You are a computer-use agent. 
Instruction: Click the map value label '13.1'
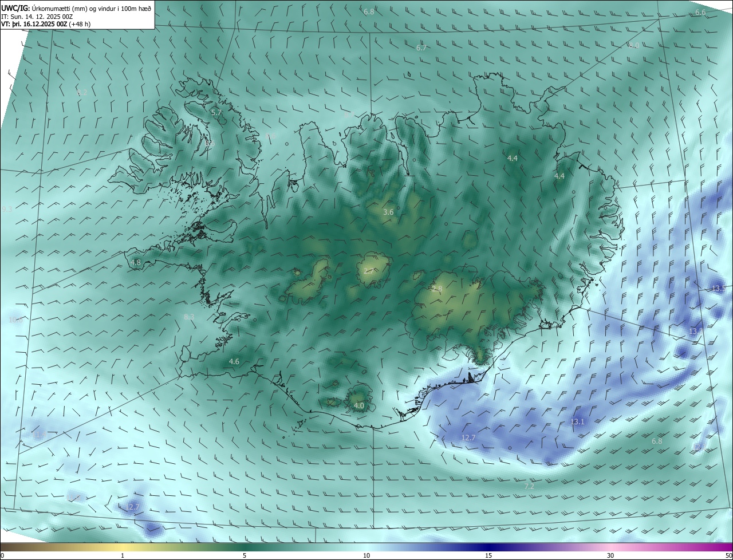(x=578, y=422)
